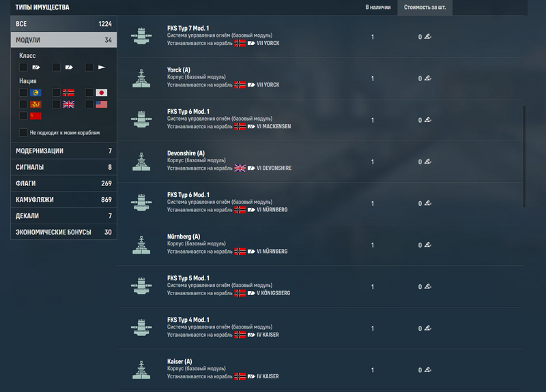The height and width of the screenshot is (392, 546).
Task: Open the ФЛАГИ category
Action: (63, 183)
